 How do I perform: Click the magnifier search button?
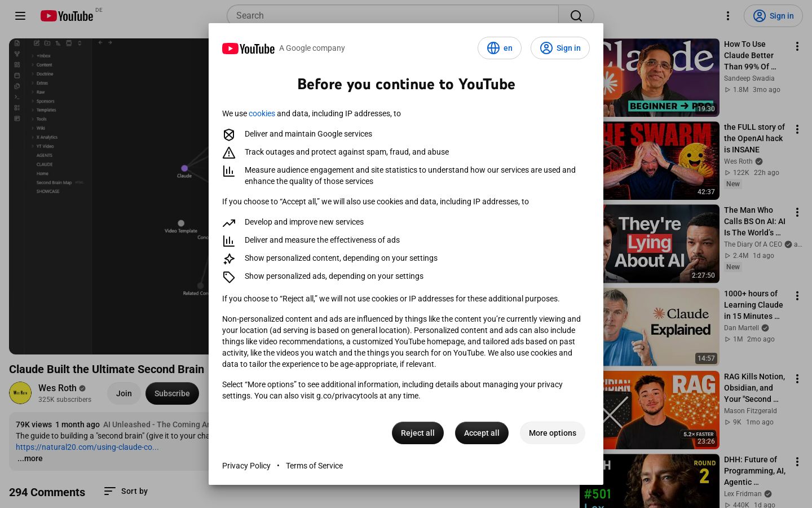(x=576, y=16)
